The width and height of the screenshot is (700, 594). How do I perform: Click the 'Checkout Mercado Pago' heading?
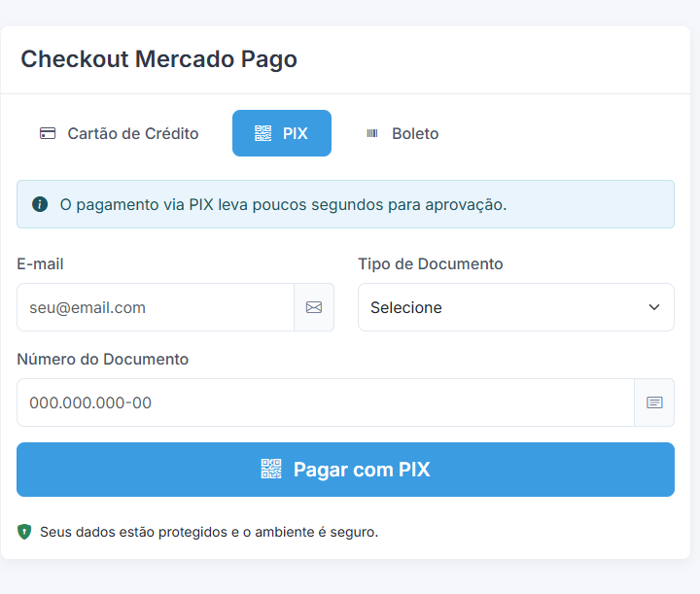(x=158, y=59)
